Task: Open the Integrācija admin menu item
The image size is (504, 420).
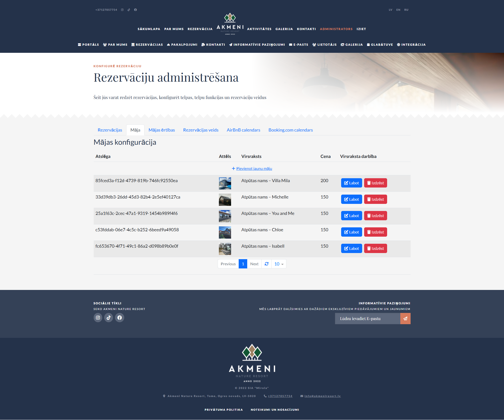Action: (x=411, y=44)
